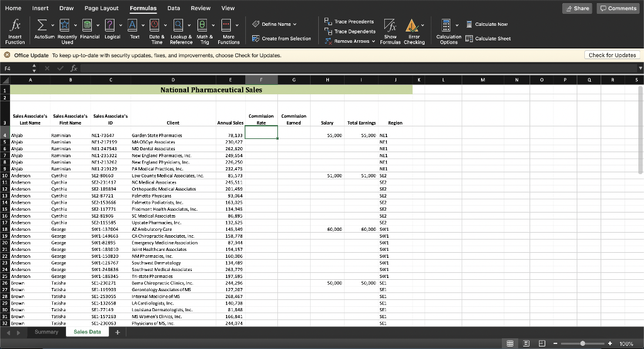Add a new sheet with plus icon
This screenshot has width=644, height=349.
tap(118, 332)
